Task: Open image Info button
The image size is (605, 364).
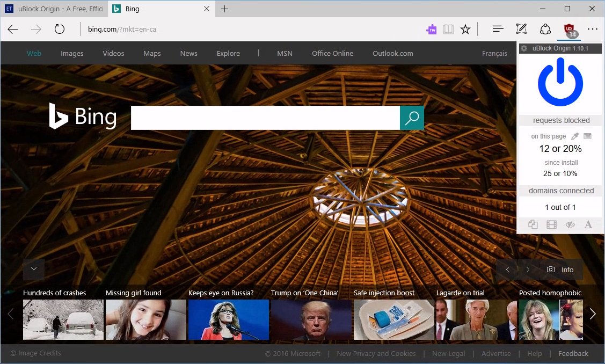Action: 560,270
